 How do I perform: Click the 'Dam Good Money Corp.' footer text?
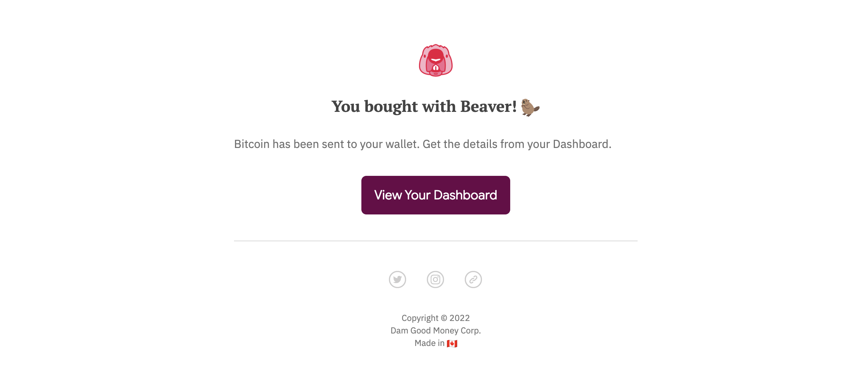tap(436, 331)
